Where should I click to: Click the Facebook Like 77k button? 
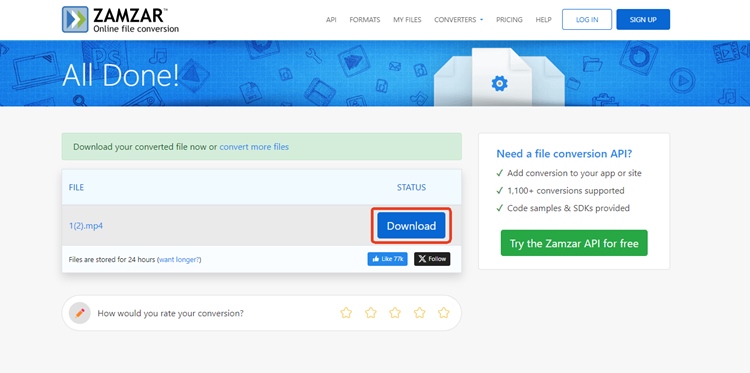pos(387,259)
